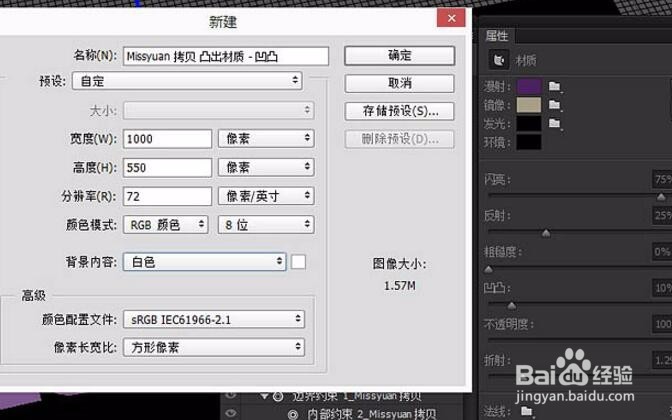This screenshot has width=672, height=420.
Task: Close the 新建 dialog
Action: pos(451,18)
